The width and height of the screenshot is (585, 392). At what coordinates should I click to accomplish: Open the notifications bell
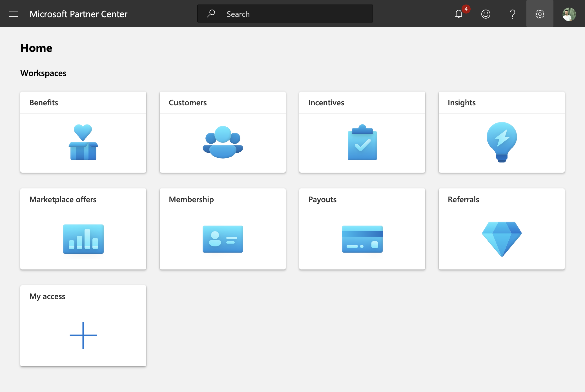pyautogui.click(x=459, y=14)
